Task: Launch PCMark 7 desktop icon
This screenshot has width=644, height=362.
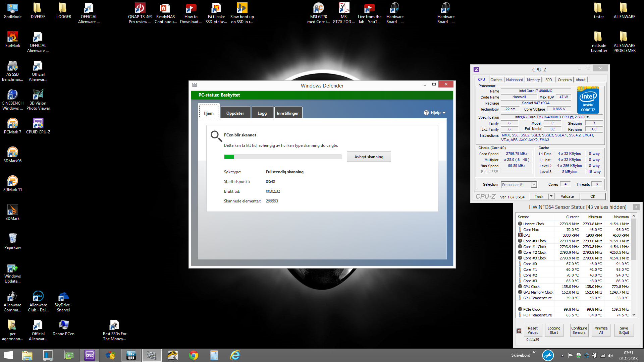Action: (x=13, y=126)
